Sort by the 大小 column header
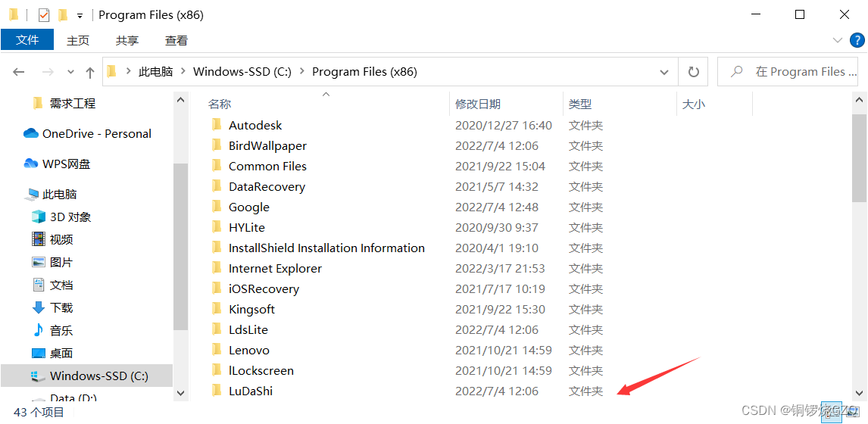The height and width of the screenshot is (424, 868). pos(694,104)
